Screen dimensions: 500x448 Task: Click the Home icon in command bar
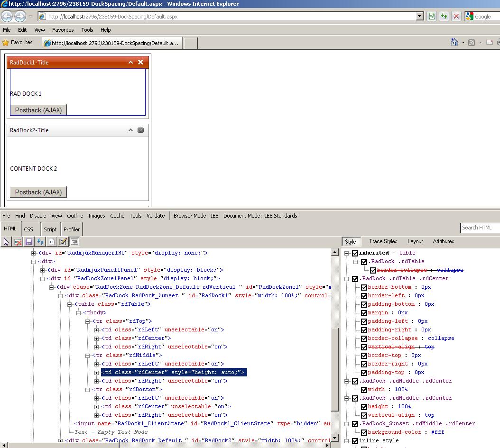[454, 43]
